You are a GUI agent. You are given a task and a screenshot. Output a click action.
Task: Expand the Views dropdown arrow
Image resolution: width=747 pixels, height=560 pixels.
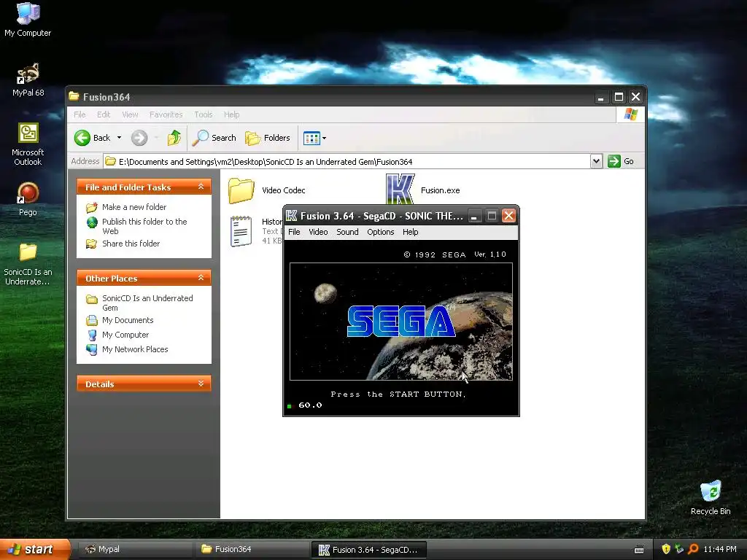pyautogui.click(x=325, y=138)
